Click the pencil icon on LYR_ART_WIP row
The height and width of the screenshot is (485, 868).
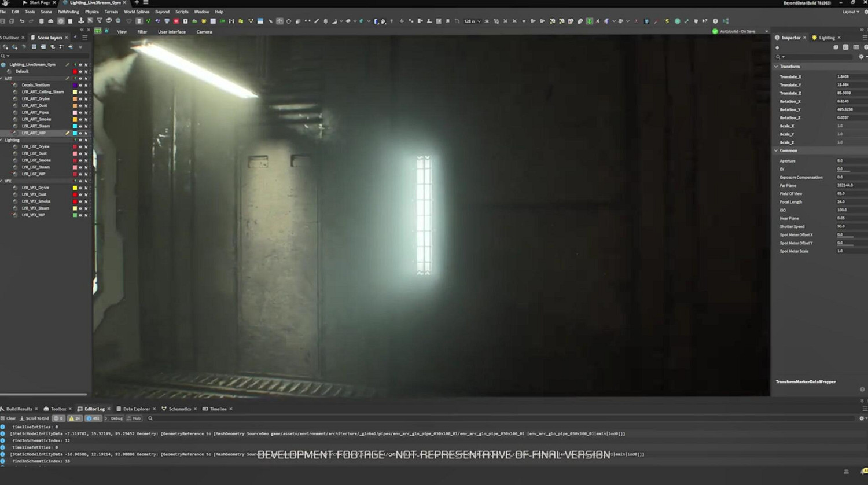tap(68, 133)
